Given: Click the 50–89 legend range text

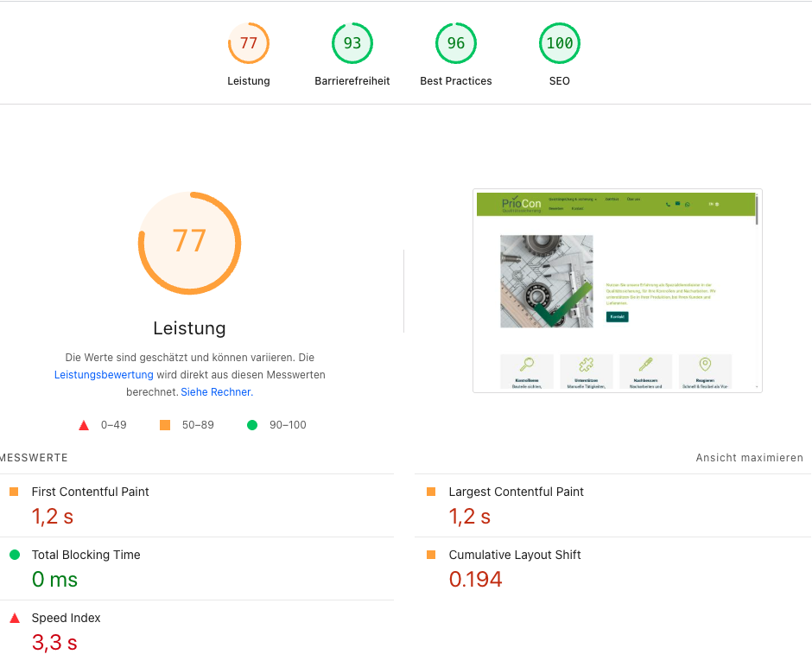Looking at the screenshot, I should click(x=198, y=425).
